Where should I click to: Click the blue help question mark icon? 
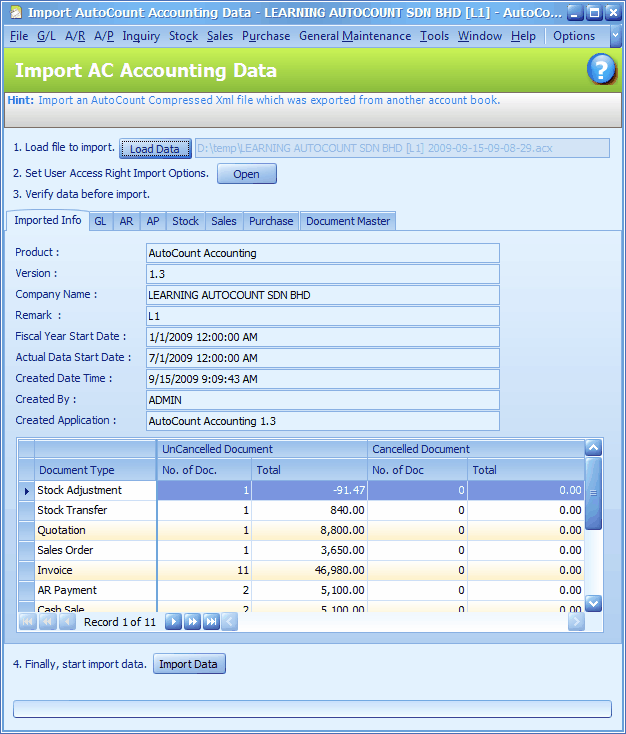601,69
